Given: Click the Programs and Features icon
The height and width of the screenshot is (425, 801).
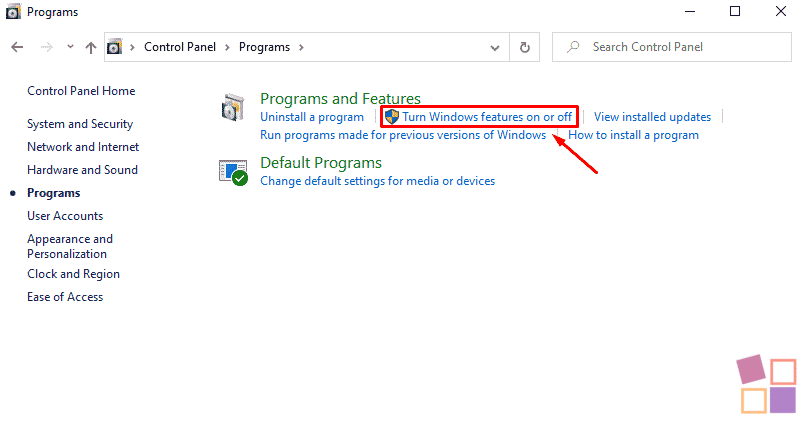Looking at the screenshot, I should click(233, 107).
